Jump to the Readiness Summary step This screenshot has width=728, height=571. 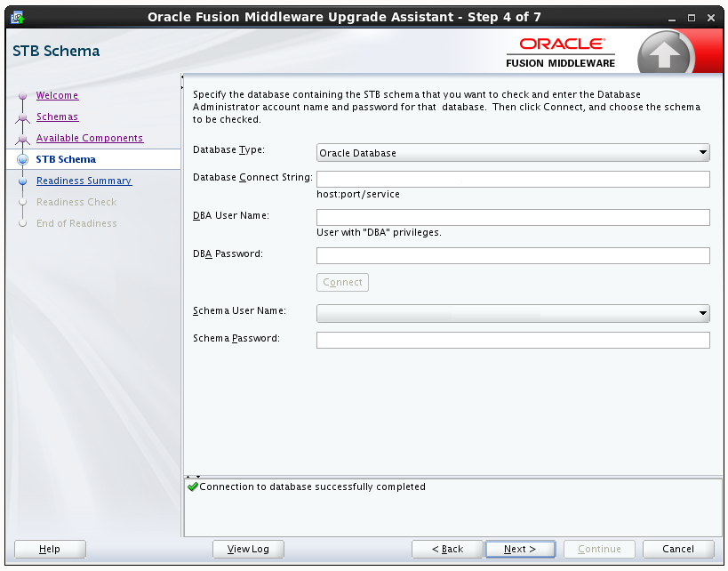(x=84, y=181)
